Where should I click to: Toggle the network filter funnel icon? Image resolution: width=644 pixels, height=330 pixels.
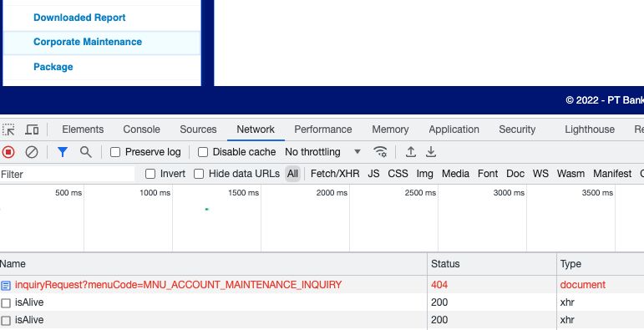[63, 152]
